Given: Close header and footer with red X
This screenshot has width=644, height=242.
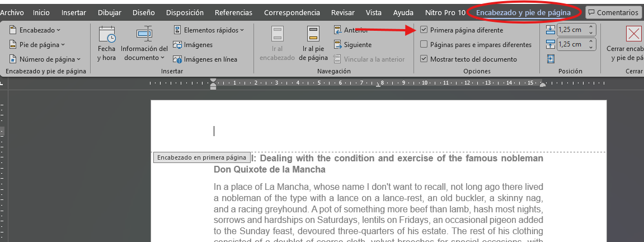Looking at the screenshot, I should 634,34.
